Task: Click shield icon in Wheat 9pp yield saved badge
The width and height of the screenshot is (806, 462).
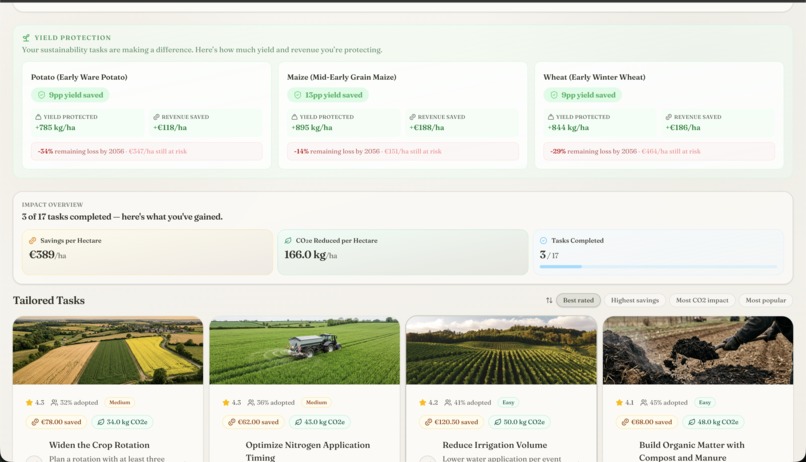Action: tap(554, 95)
